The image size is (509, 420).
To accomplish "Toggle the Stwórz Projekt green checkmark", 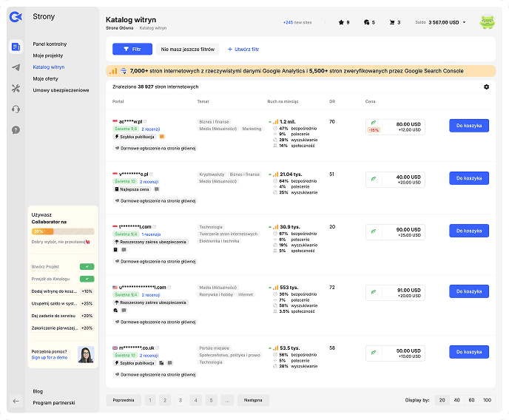I will coord(87,266).
